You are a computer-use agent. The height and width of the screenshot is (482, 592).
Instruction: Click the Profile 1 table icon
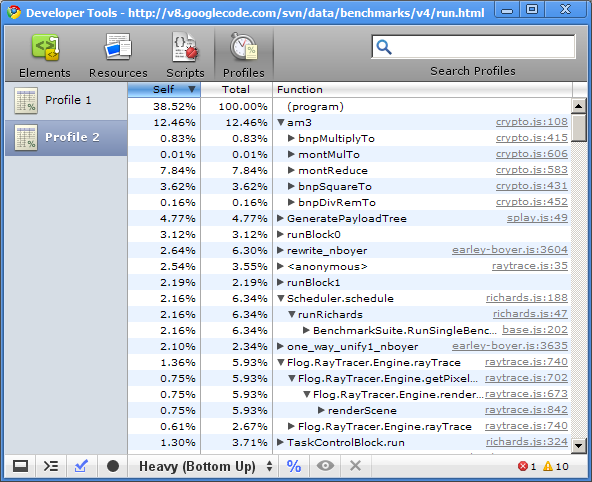(x=26, y=101)
